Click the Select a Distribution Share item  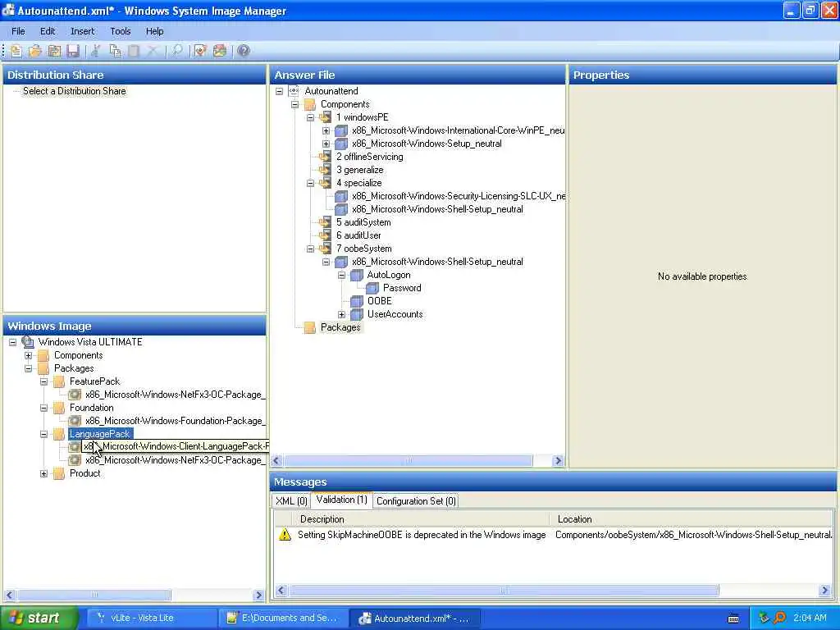pos(75,91)
